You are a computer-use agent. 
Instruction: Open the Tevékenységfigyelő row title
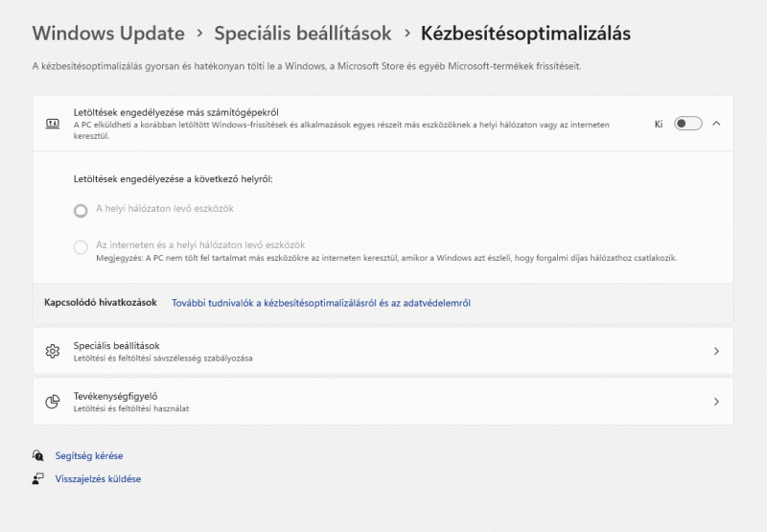(x=115, y=396)
